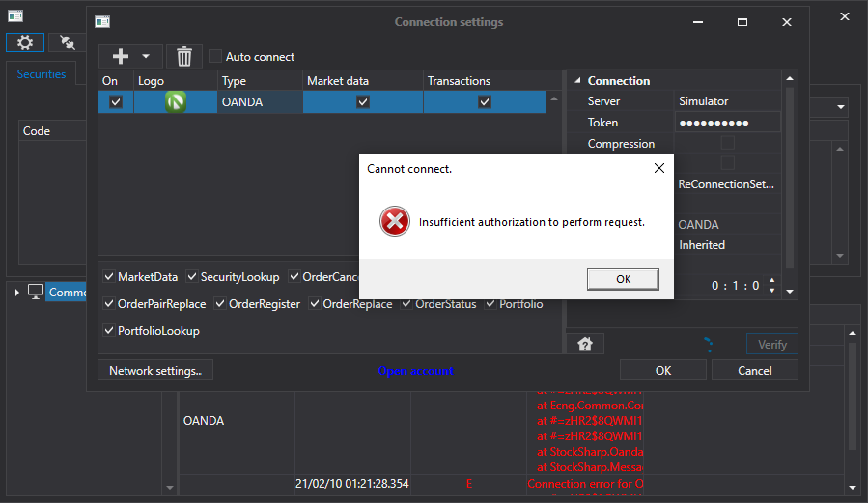Click into the Token password field

727,123
